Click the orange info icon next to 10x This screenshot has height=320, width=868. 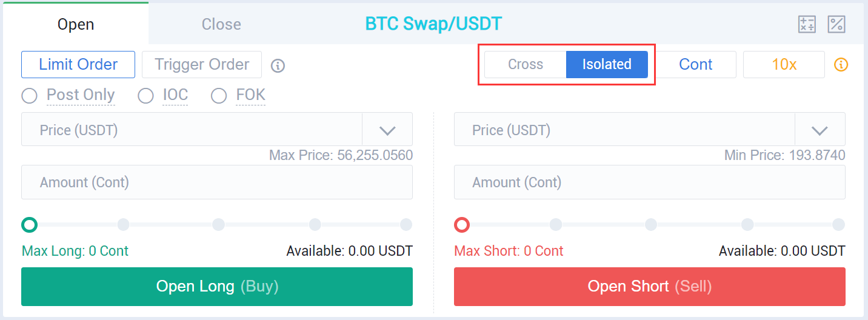pyautogui.click(x=841, y=64)
